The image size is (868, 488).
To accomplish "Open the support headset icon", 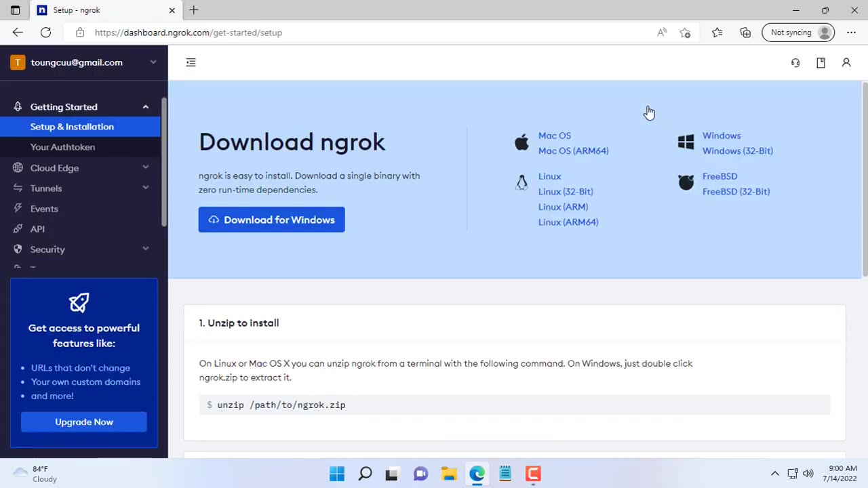I will click(x=795, y=62).
